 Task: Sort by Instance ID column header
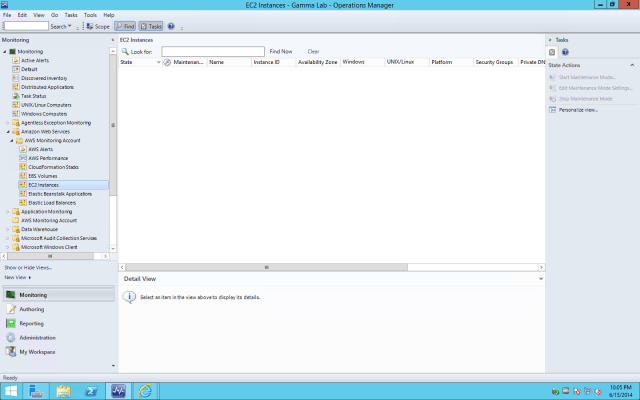pos(273,62)
